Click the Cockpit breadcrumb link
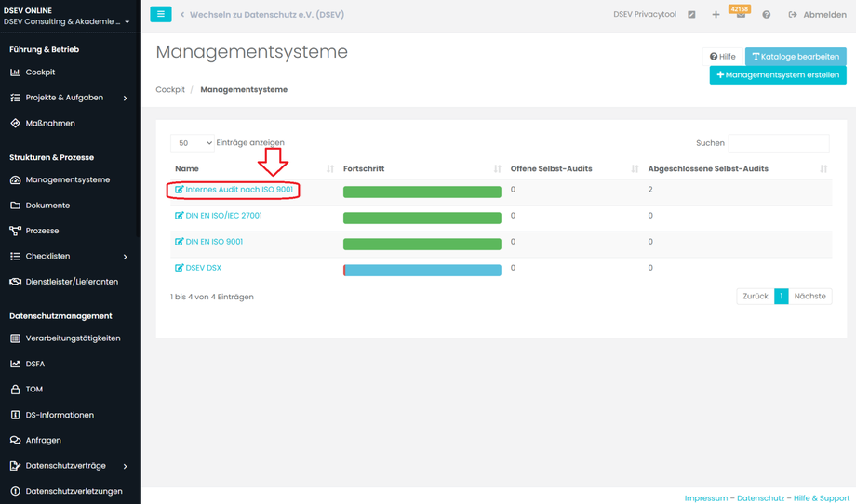 170,89
